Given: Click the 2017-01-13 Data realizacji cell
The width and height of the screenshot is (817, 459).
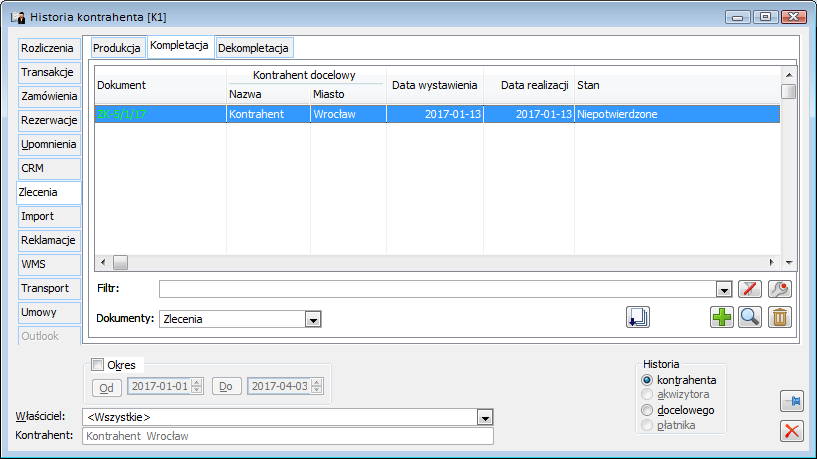Looking at the screenshot, I should coord(529,114).
